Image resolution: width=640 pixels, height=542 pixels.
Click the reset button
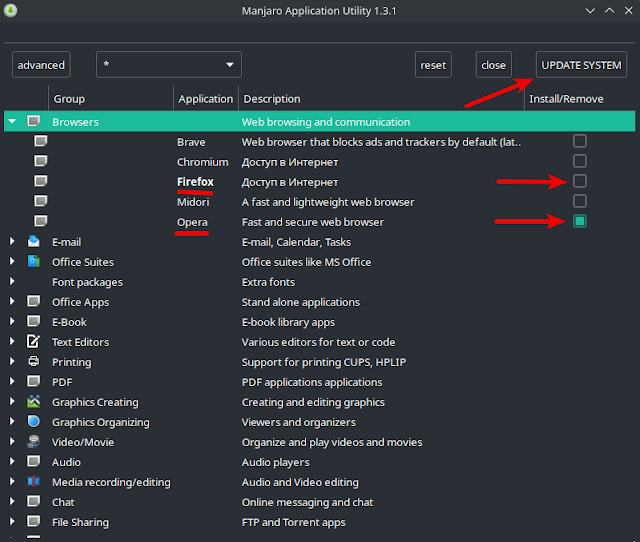[433, 64]
